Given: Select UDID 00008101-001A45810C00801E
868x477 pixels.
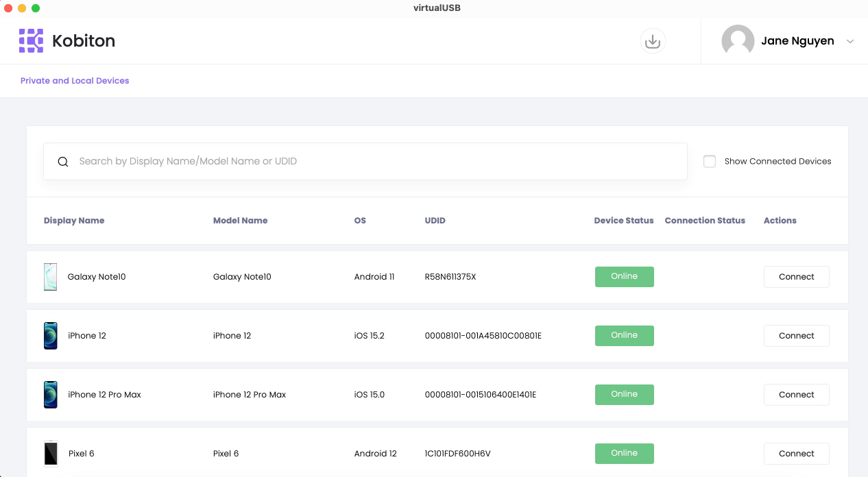Looking at the screenshot, I should pyautogui.click(x=483, y=336).
